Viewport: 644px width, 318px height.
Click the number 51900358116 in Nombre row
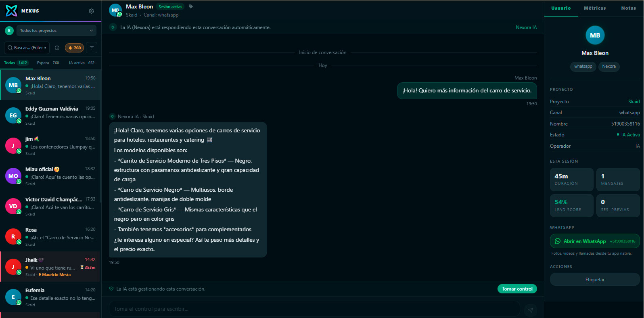[x=625, y=124]
